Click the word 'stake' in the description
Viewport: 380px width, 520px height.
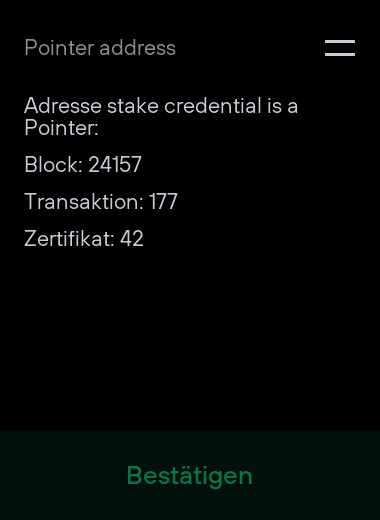[133, 106]
